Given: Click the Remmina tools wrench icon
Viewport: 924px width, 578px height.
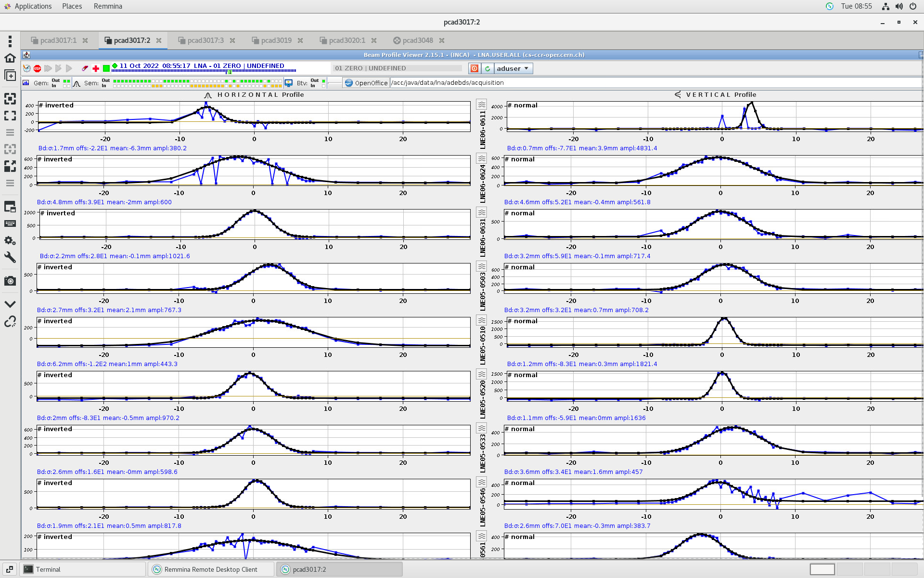Looking at the screenshot, I should pos(10,257).
